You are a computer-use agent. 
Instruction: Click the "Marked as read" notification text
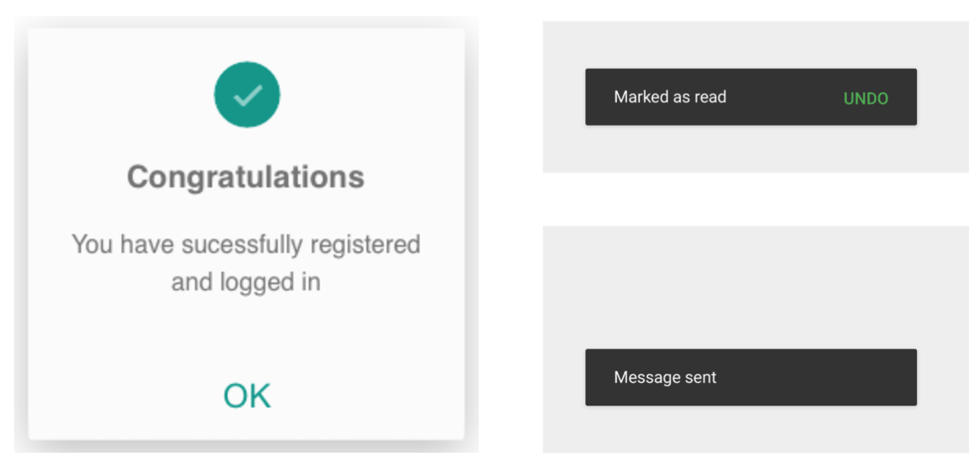(669, 97)
